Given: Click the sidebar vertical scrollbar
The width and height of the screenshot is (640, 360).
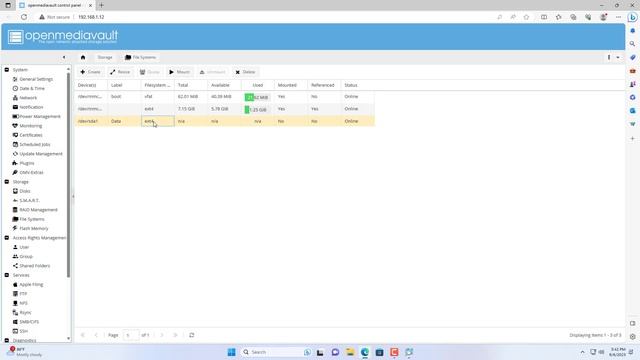Looking at the screenshot, I should click(x=68, y=176).
